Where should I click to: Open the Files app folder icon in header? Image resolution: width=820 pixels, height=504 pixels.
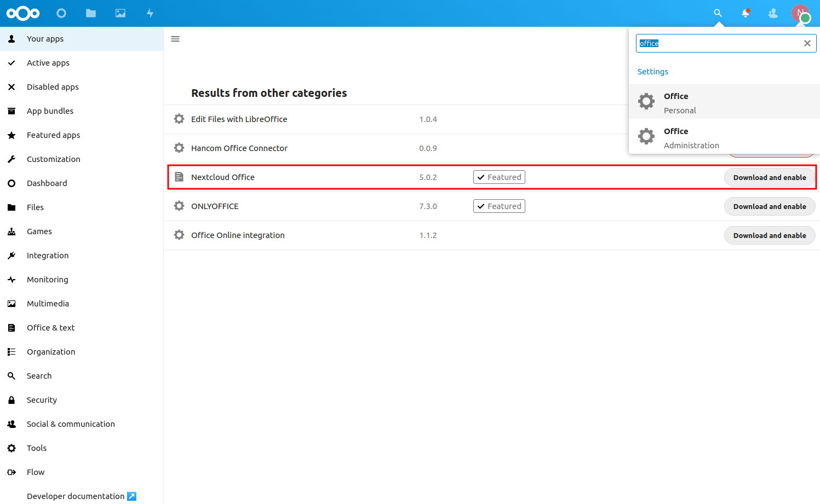[x=91, y=13]
